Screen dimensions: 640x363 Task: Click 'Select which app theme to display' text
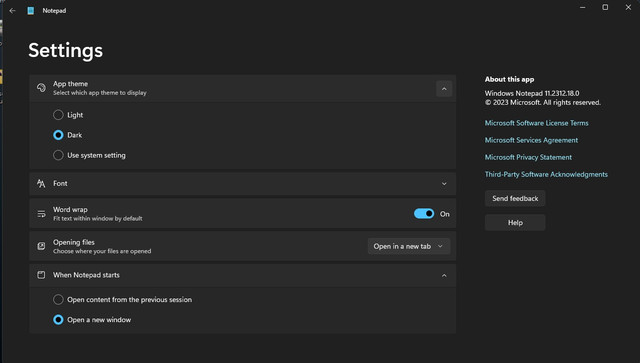coord(100,93)
